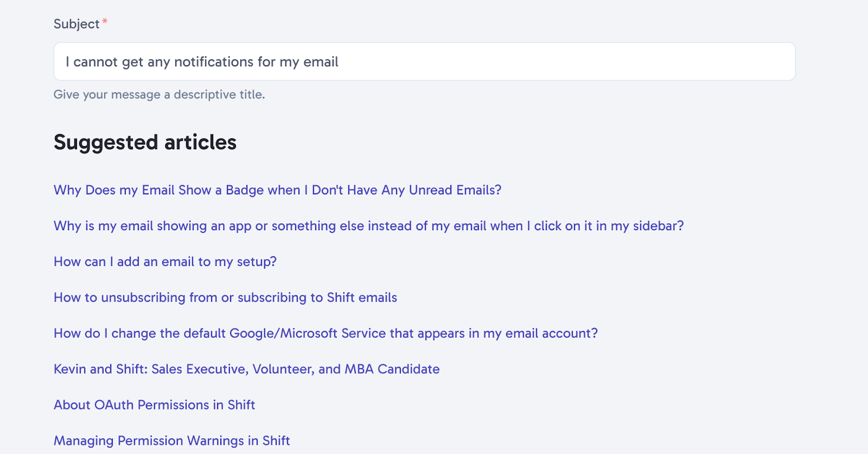Click 'Give your message a descriptive title' hint
868x454 pixels.
(x=159, y=94)
